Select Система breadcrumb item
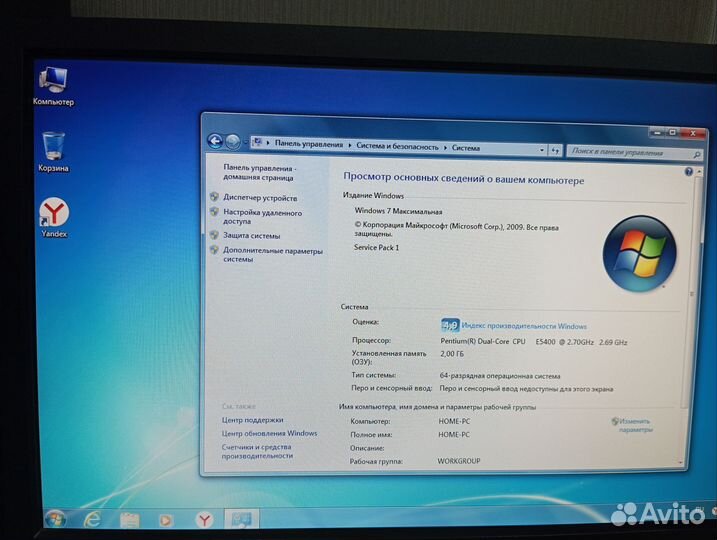Screen dimensions: 717x540 466,148
